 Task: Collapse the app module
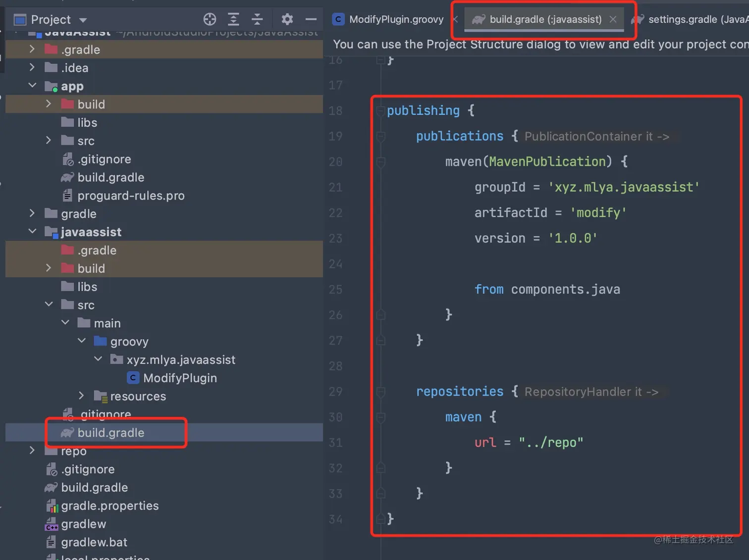32,85
